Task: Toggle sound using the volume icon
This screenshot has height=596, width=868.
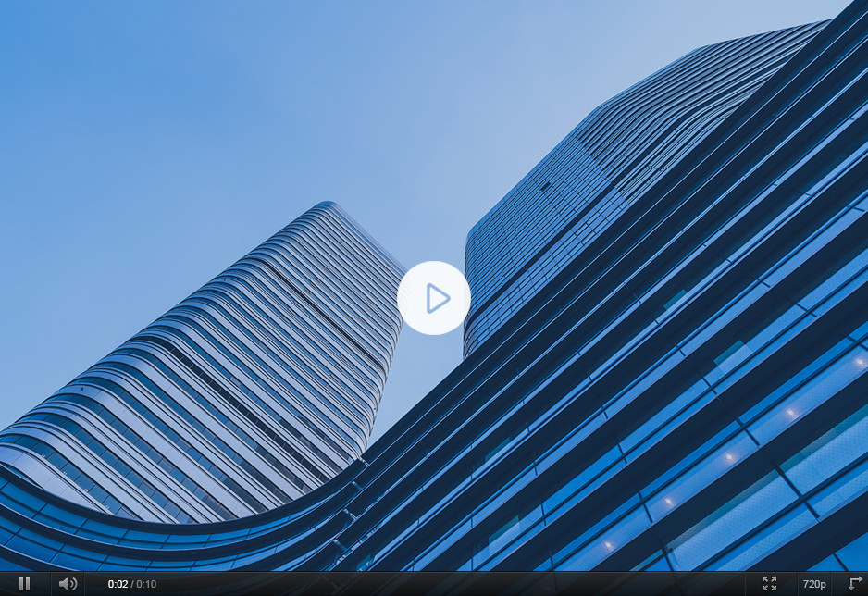Action: click(68, 584)
